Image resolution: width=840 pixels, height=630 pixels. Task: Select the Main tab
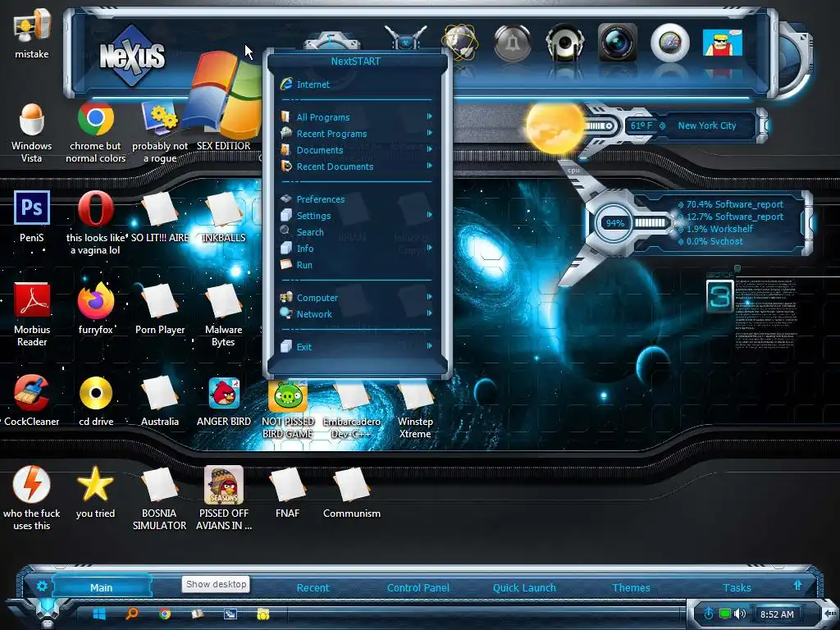pos(101,587)
